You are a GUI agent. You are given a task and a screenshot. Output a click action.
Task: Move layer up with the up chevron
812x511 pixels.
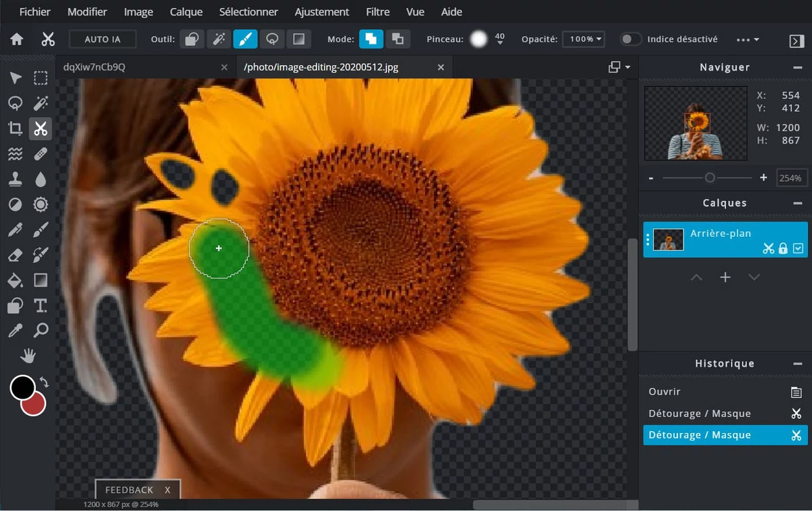[x=696, y=277]
